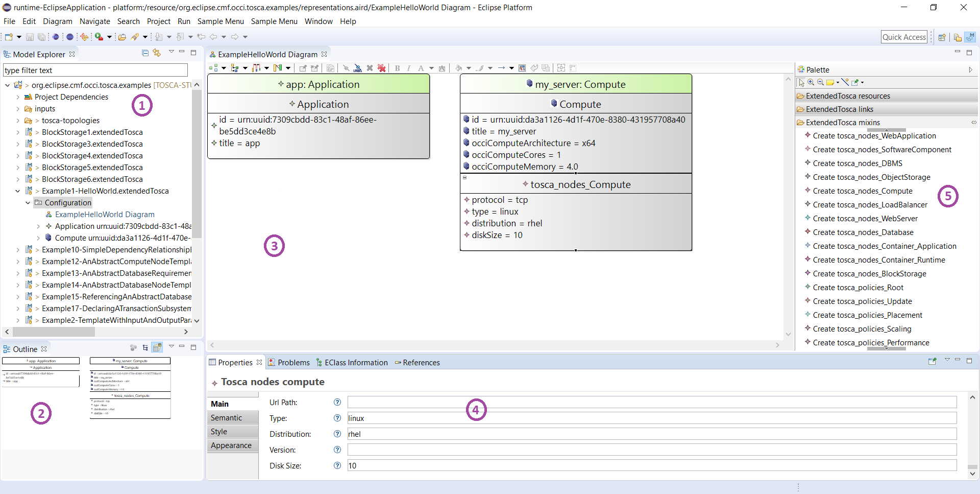
Task: Select the Zoom Out tool in the Palette
Action: 821,82
